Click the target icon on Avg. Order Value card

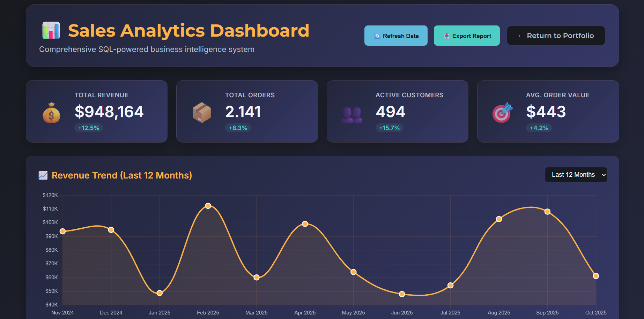(502, 112)
